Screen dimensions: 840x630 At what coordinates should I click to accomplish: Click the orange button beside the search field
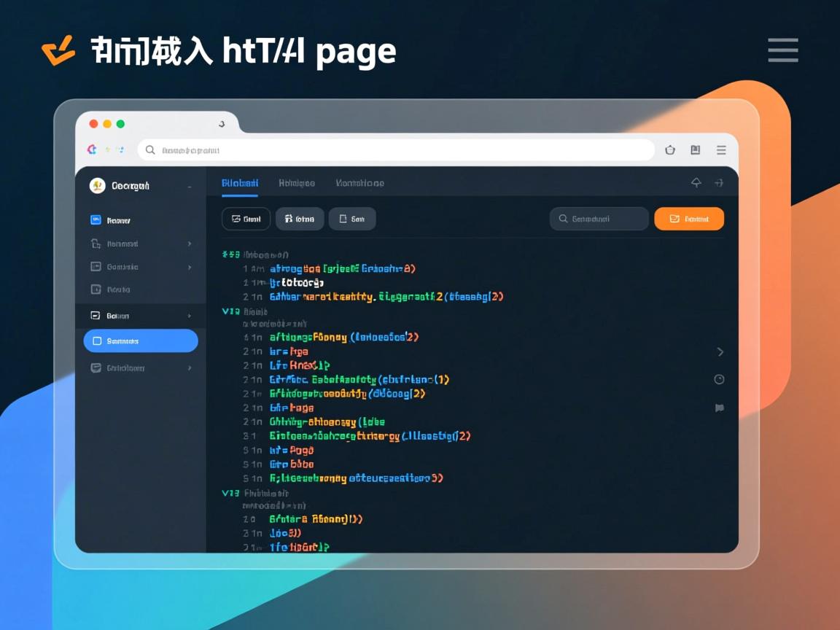[x=688, y=219]
